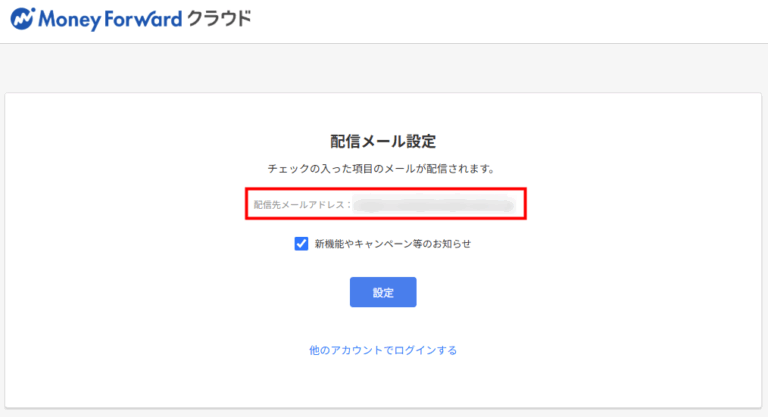Click the 新機能やキャンペーン等のお知らせ label text
Image resolution: width=768 pixels, height=417 pixels.
tap(392, 243)
